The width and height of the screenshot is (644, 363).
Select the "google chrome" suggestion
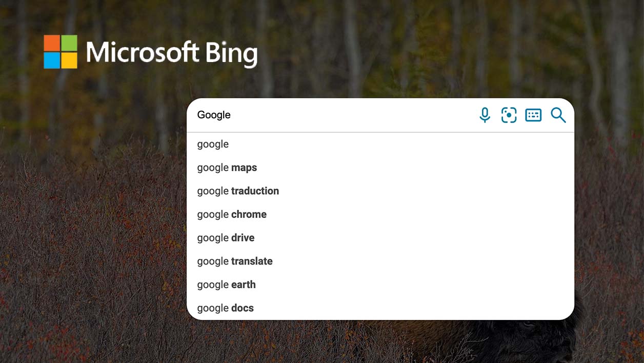[x=380, y=214]
